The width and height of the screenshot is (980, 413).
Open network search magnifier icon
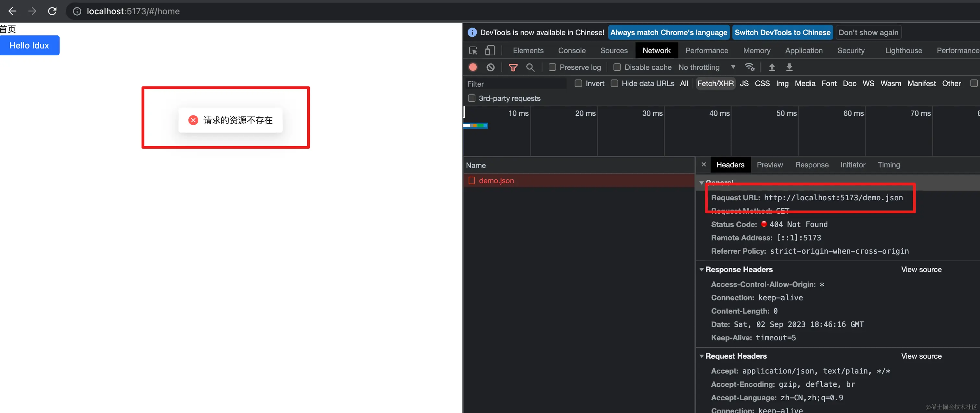point(530,67)
